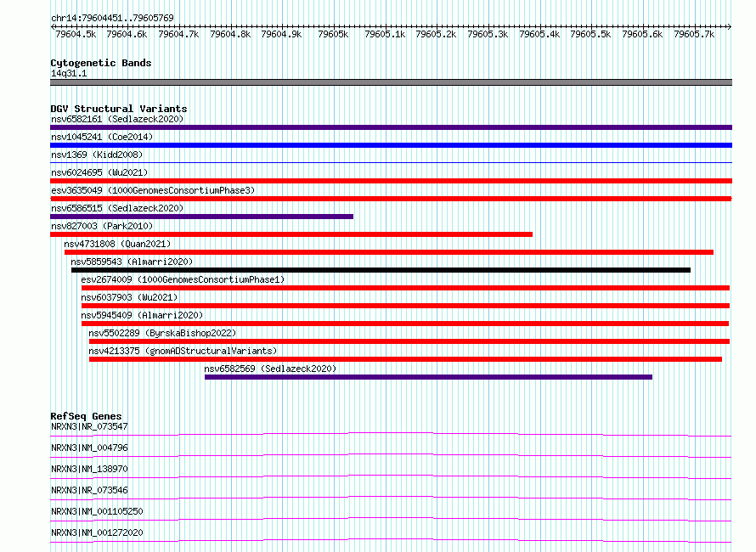Click the RefSeq Genes track title

tap(86, 416)
